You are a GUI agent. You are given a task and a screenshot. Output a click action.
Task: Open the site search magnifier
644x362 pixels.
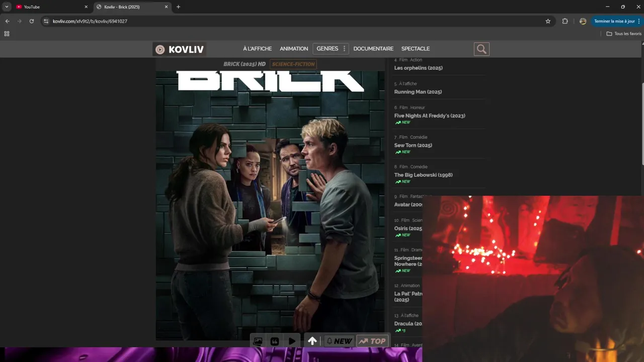[481, 49]
